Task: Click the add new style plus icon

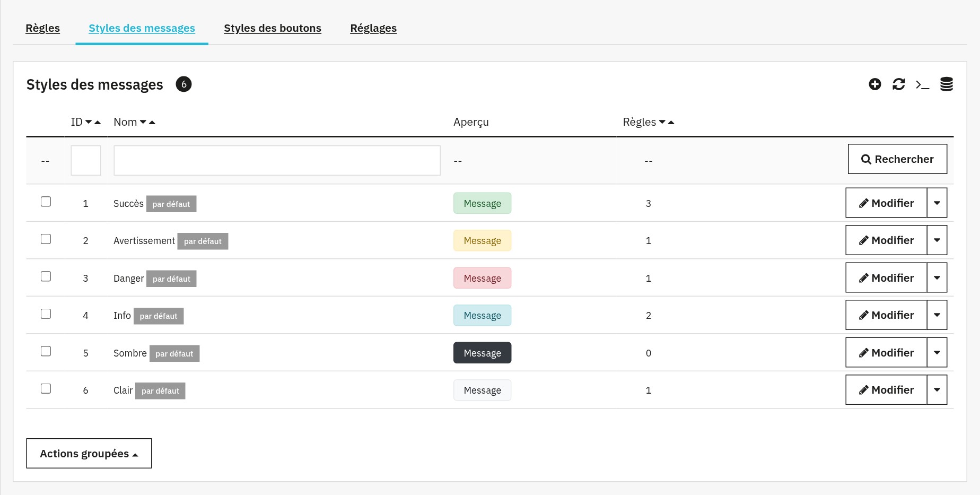Action: click(x=875, y=84)
